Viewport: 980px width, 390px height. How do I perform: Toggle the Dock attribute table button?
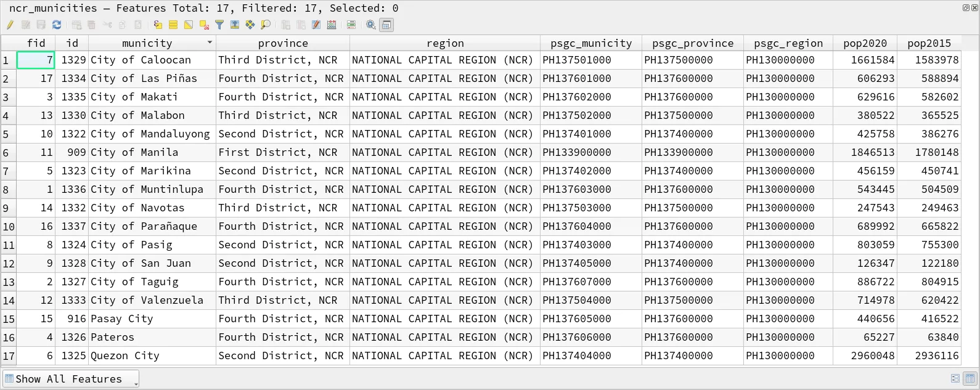coord(386,25)
